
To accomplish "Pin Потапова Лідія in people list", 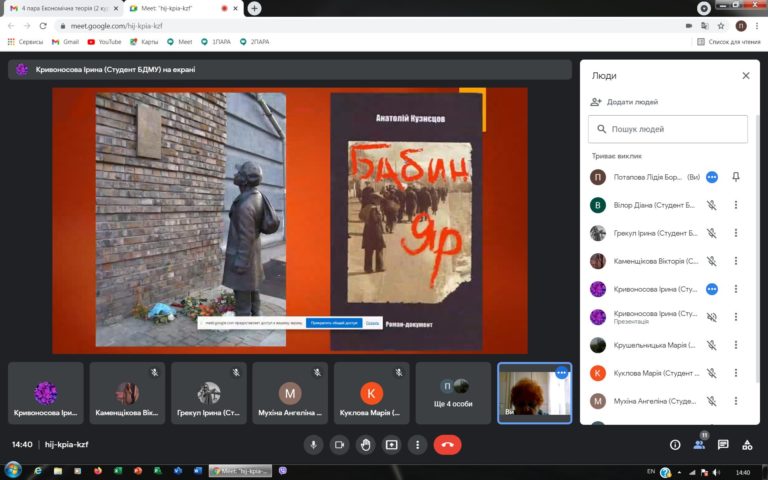I will [736, 177].
